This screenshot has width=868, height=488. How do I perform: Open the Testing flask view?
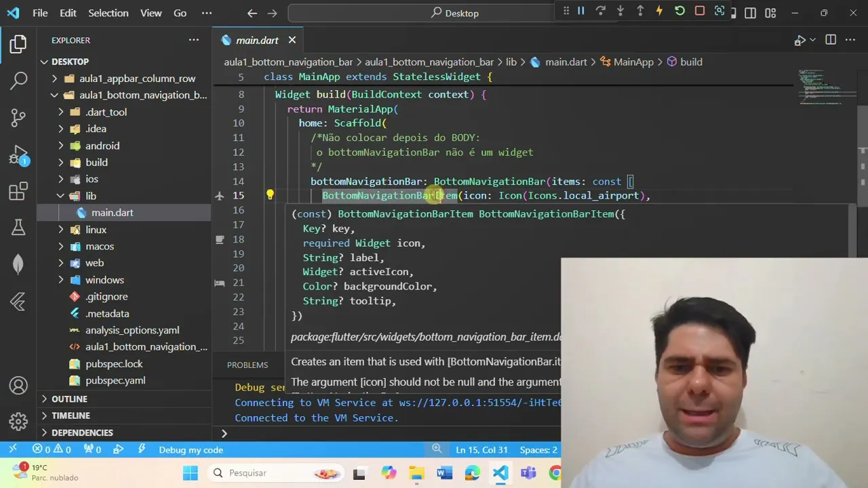click(x=18, y=228)
